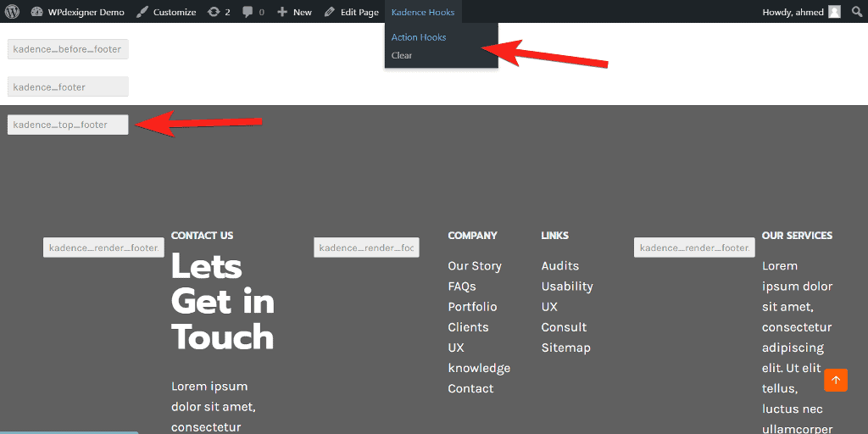
Task: Click the Sitemap link under Links
Action: 565,348
